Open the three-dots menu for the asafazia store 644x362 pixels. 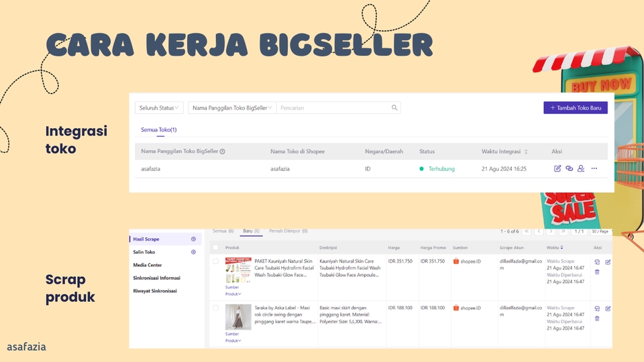594,168
